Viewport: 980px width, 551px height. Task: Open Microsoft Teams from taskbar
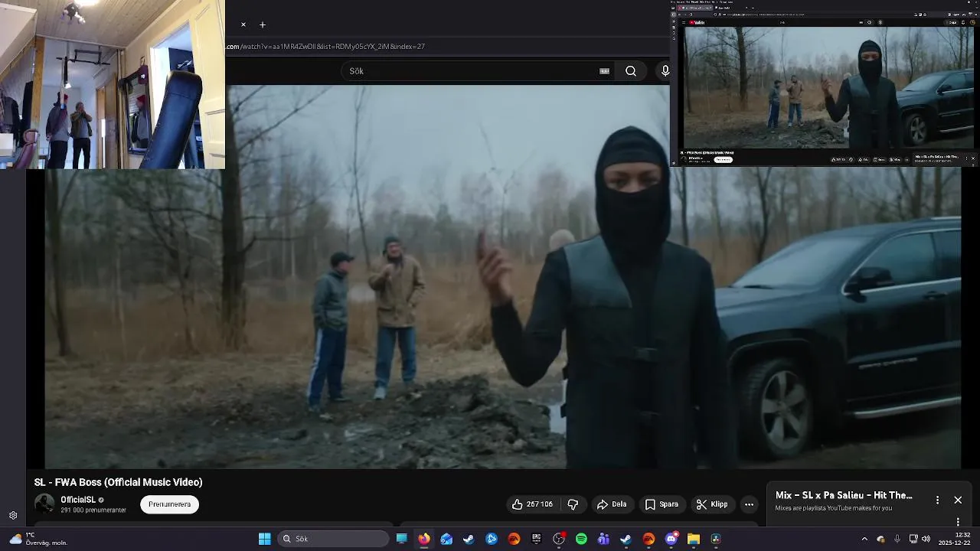[603, 539]
